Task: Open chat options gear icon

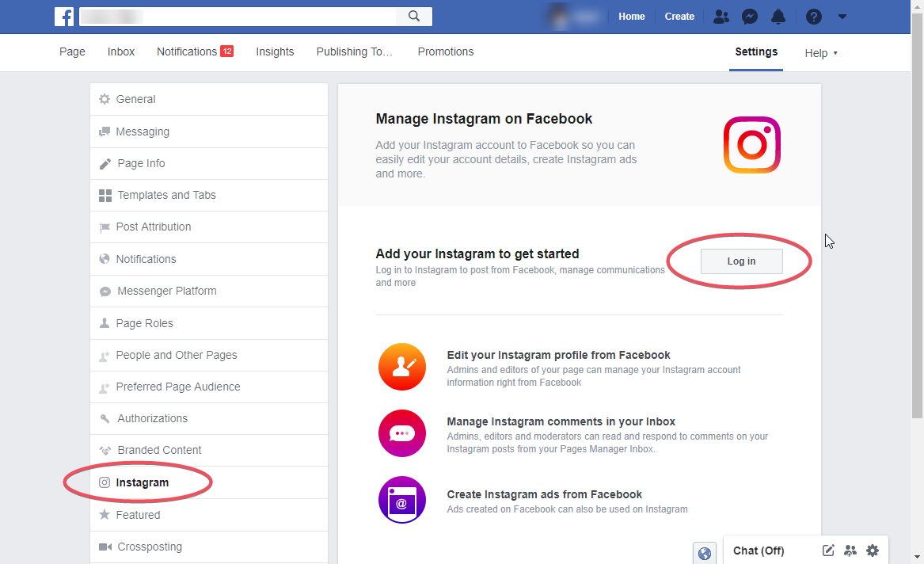Action: (873, 551)
